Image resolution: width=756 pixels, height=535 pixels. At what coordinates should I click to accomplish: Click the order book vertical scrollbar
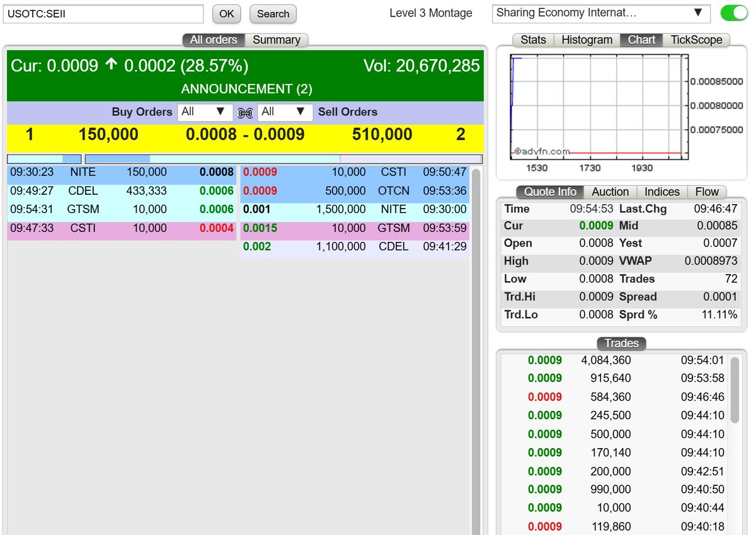[x=476, y=350]
